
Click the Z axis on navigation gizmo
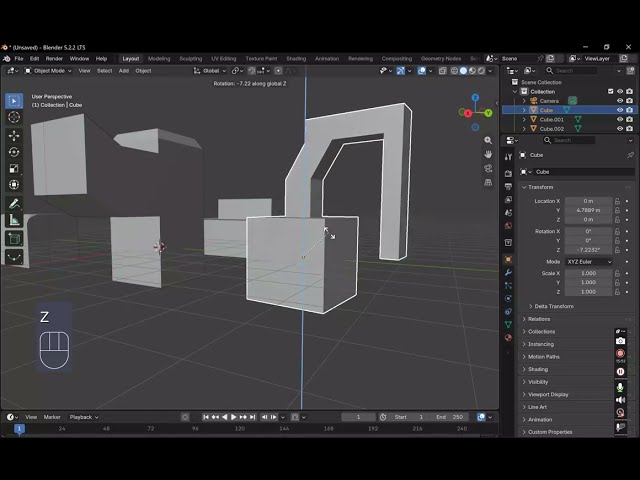click(x=475, y=98)
